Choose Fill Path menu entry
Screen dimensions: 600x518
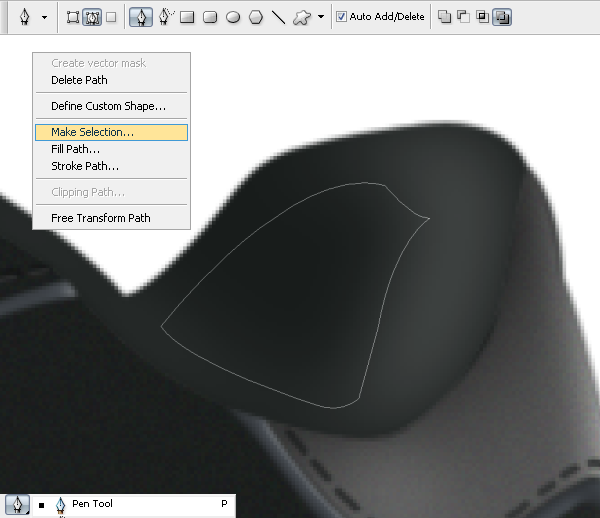111,149
